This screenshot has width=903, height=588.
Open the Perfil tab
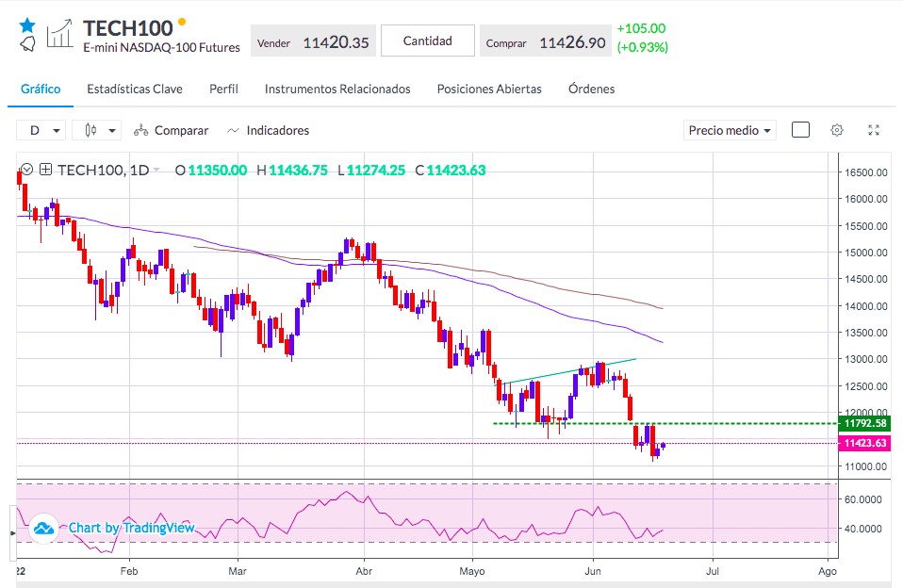[223, 90]
